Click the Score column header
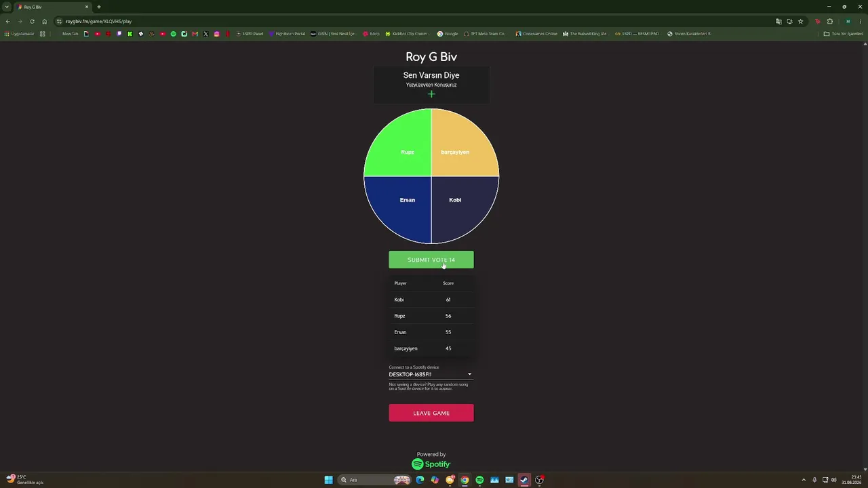Screen dimensions: 868x488 point(448,283)
